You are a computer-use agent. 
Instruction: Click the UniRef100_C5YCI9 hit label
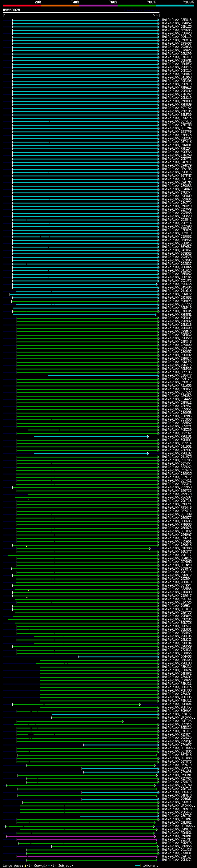point(177,765)
